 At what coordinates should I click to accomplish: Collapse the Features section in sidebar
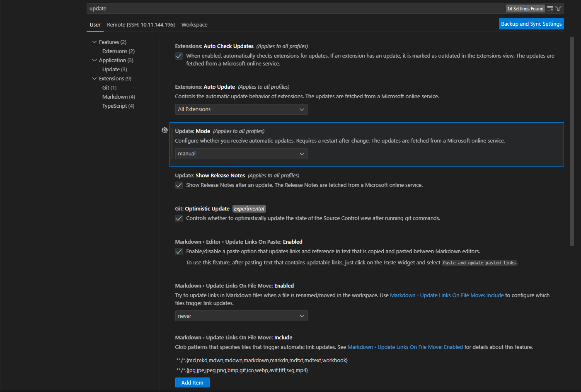[x=94, y=41]
